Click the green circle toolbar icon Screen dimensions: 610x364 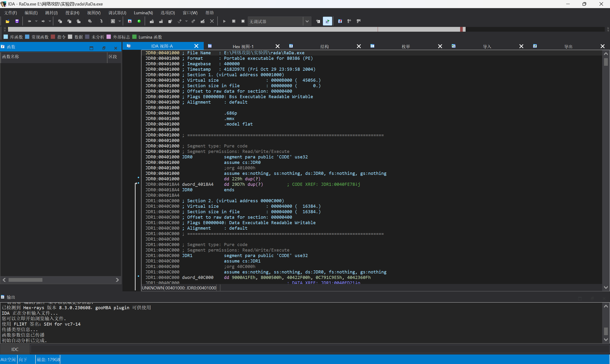[x=139, y=21]
